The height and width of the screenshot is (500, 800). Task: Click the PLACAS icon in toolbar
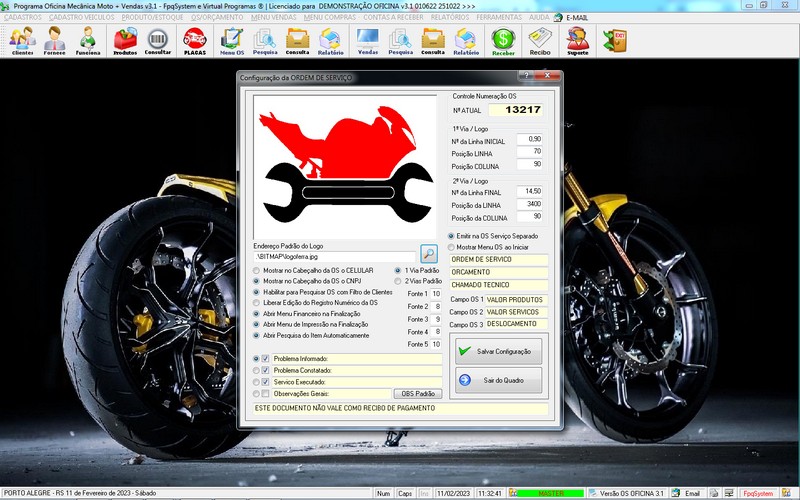pos(194,40)
